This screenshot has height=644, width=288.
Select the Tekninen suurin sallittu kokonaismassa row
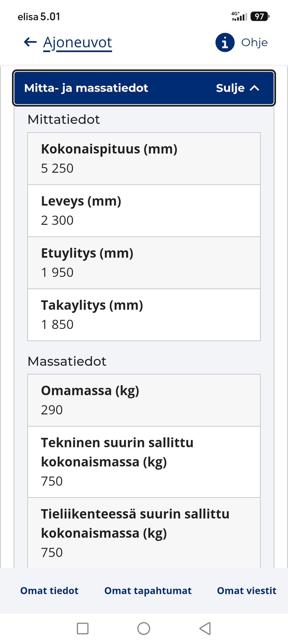tap(144, 462)
